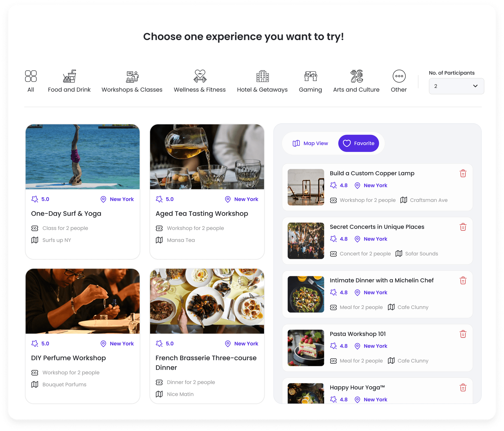Click the Favorite button in the panel
The image size is (504, 431).
pyautogui.click(x=359, y=143)
